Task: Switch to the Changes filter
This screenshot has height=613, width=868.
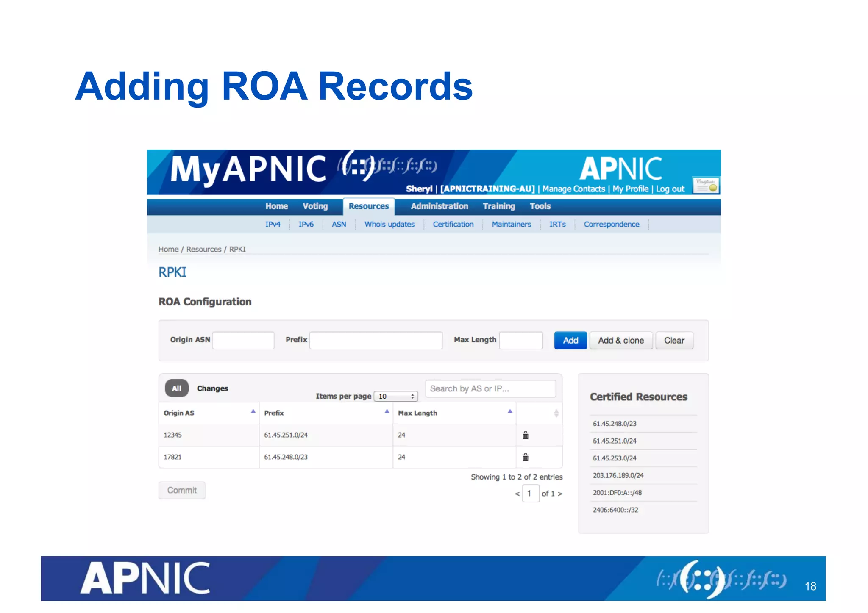Action: 212,388
